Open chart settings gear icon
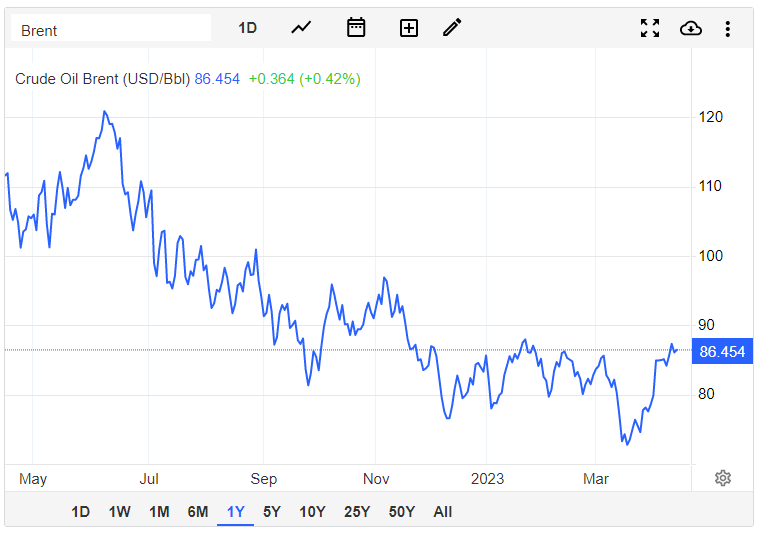Viewport: 760px width, 534px height. (723, 478)
